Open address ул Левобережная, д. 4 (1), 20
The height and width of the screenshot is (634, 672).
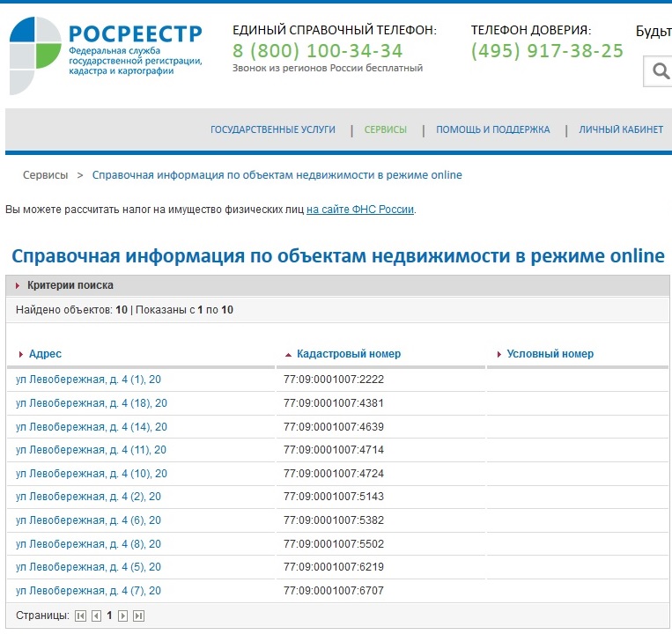click(x=88, y=380)
